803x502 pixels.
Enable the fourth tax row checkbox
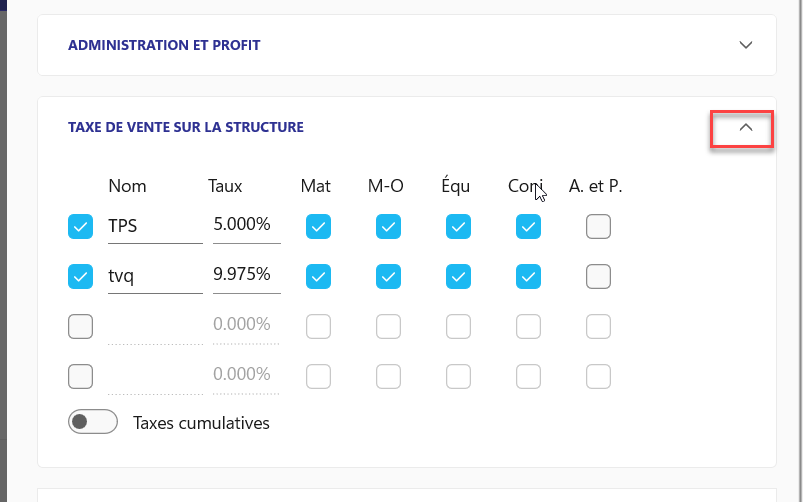(80, 376)
